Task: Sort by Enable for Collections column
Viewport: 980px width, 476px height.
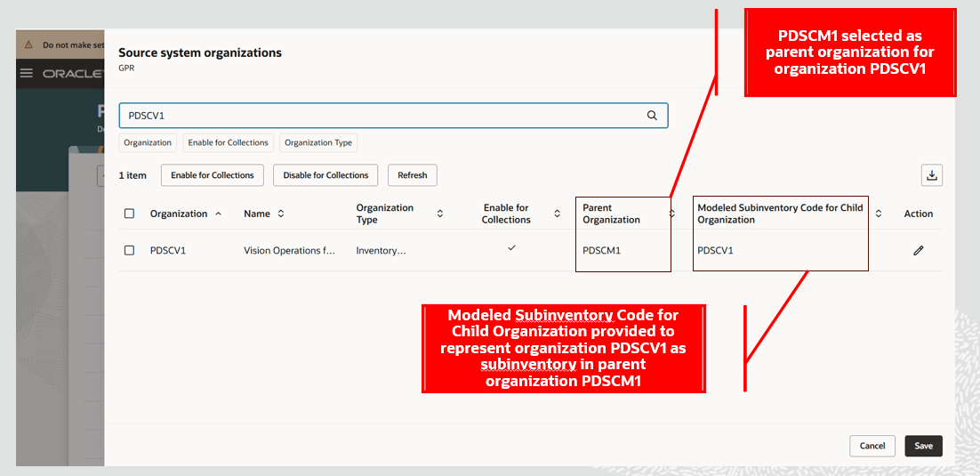Action: pyautogui.click(x=557, y=214)
